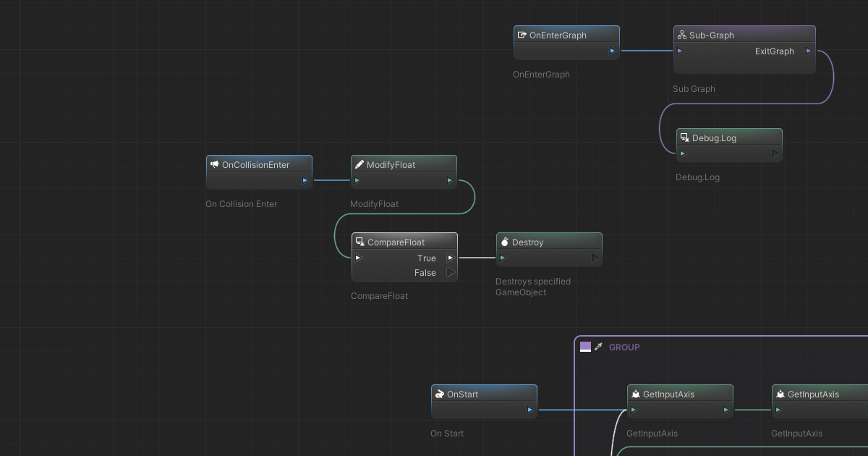Select the GROUP title label
Viewport: 868px width, 456px height.
[x=624, y=347]
